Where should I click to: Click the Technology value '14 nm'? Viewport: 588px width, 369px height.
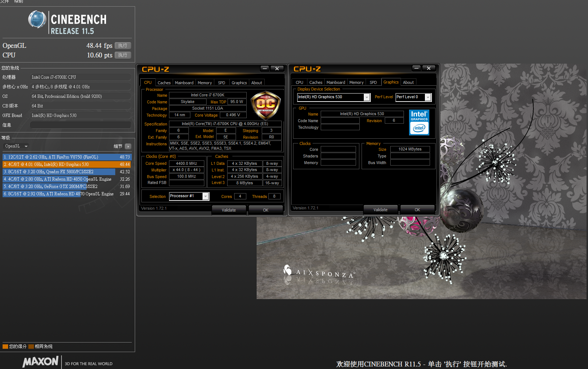(180, 115)
